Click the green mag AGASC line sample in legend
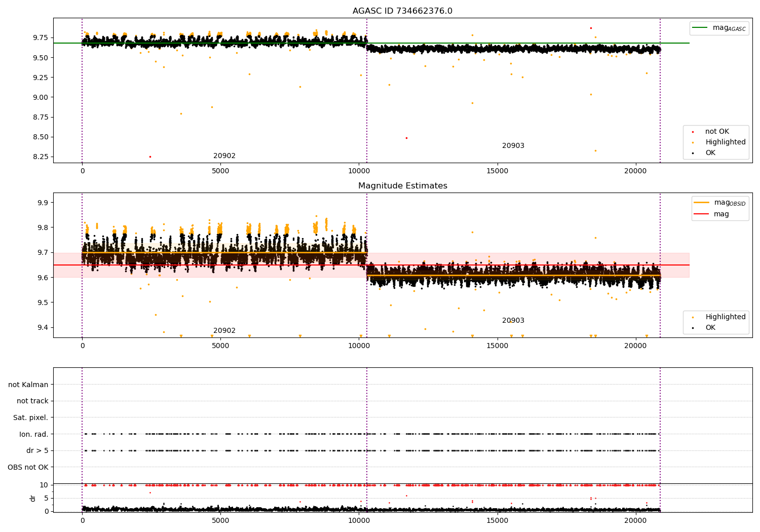Image resolution: width=760 pixels, height=532 pixels. tap(700, 28)
